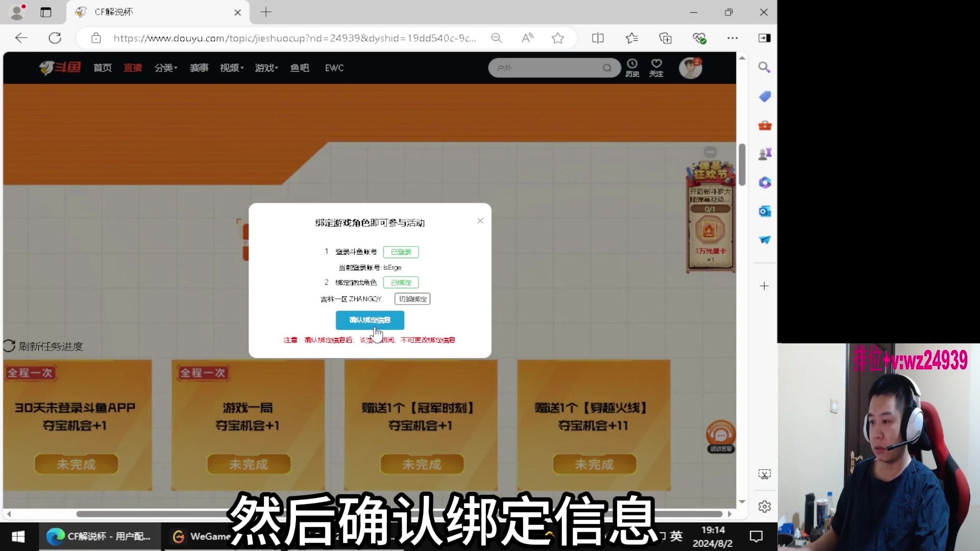Click the Douyu search magnifier icon
980x551 pixels.
click(607, 67)
